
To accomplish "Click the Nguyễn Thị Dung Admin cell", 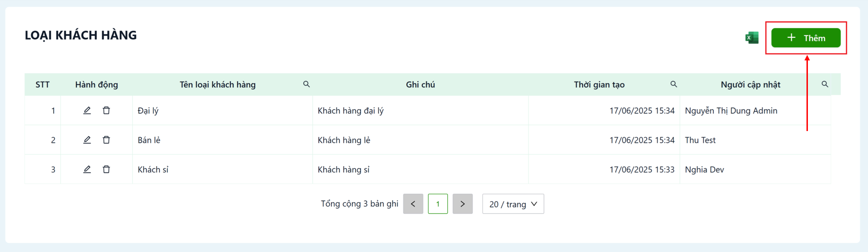I will click(x=755, y=111).
